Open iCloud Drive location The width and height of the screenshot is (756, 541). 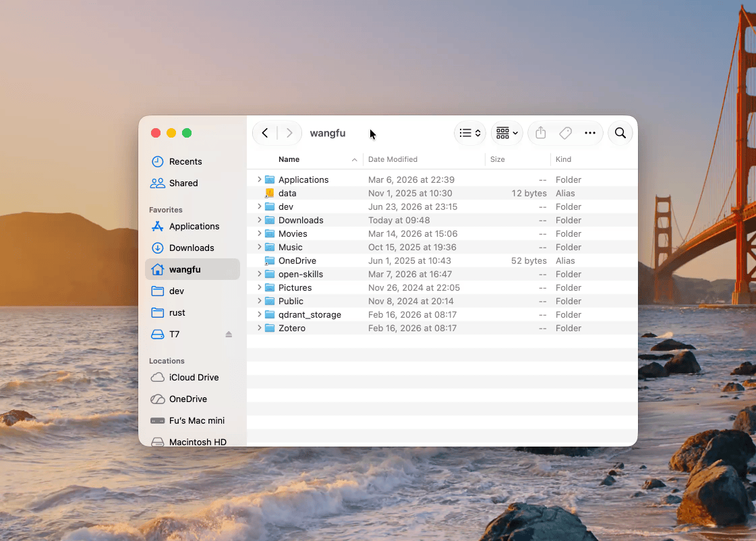click(x=192, y=378)
